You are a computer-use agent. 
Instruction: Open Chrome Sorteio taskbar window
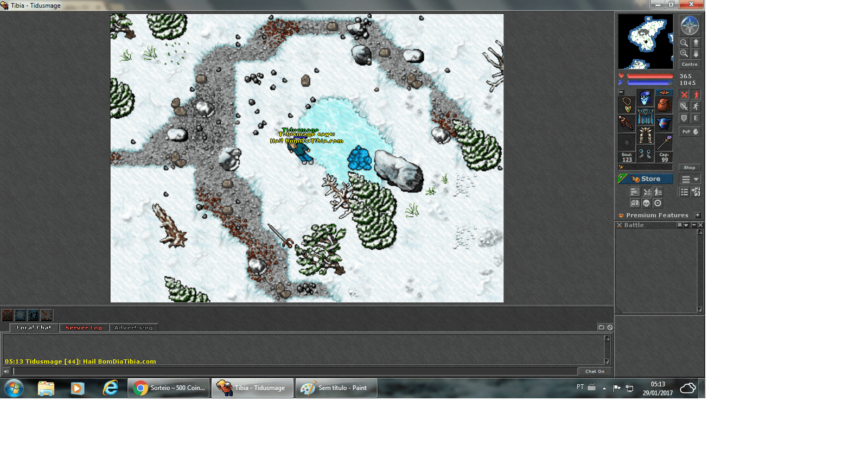[169, 388]
